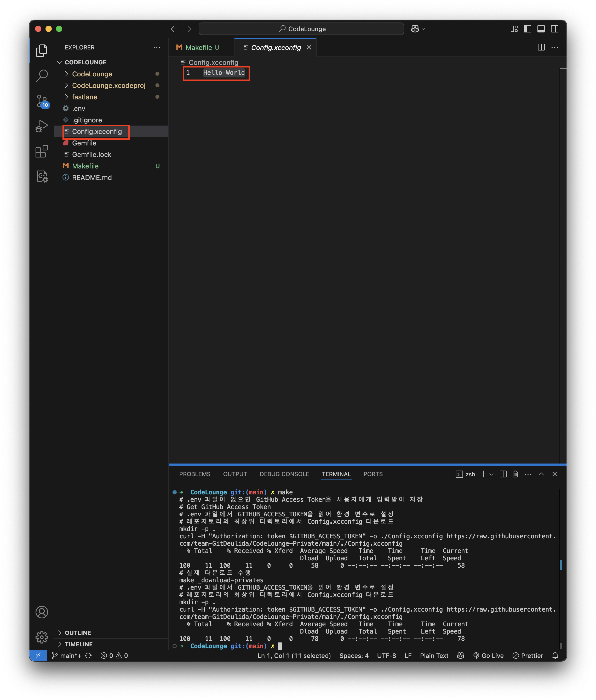Open terminal panel more actions ellipsis
Screen dimensions: 596x700
[x=528, y=474]
